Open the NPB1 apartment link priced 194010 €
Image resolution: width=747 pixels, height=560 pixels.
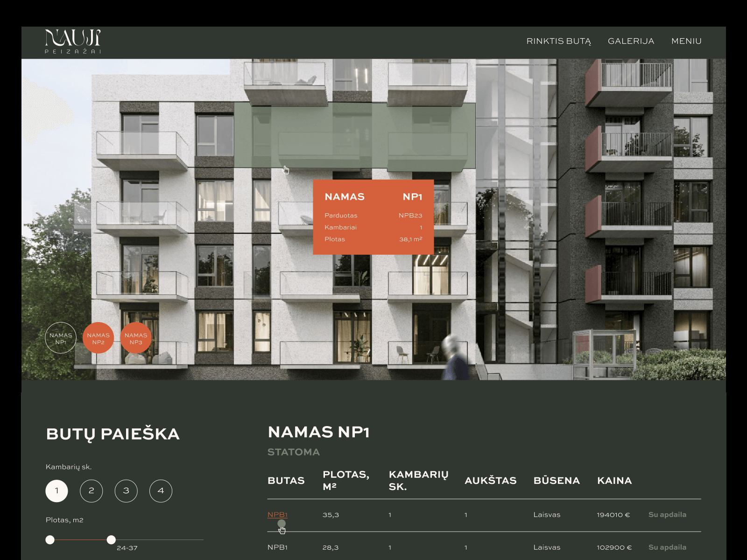point(277,515)
